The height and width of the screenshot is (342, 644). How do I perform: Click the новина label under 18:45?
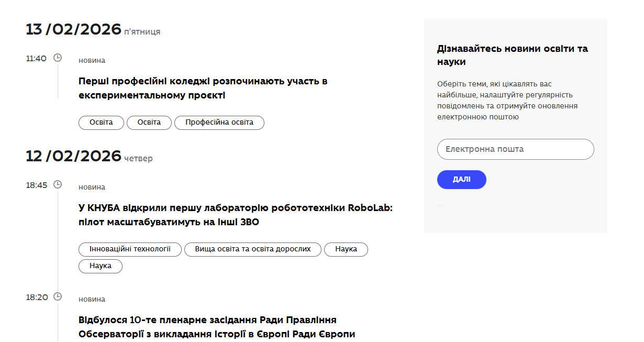coord(92,187)
